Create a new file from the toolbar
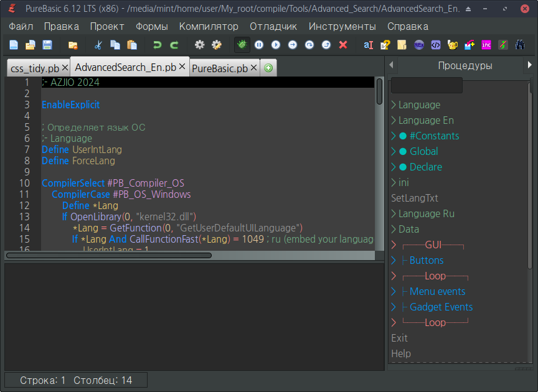The width and height of the screenshot is (538, 392). pos(14,45)
